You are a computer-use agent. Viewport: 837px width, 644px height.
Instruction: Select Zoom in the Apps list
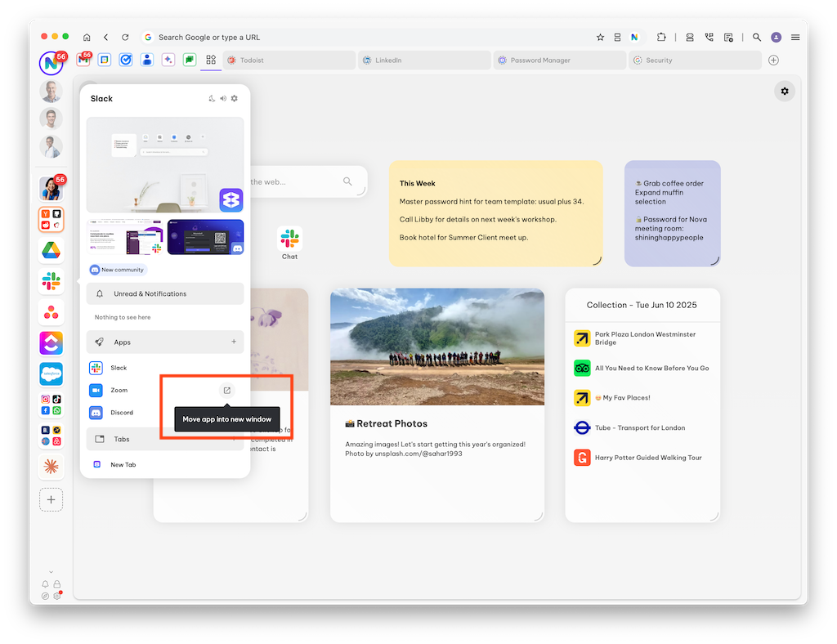click(119, 390)
